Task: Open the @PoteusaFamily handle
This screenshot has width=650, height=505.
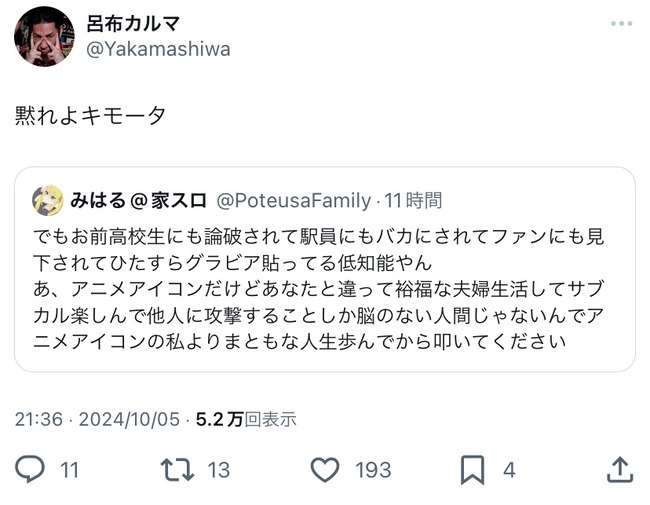Action: pyautogui.click(x=293, y=201)
